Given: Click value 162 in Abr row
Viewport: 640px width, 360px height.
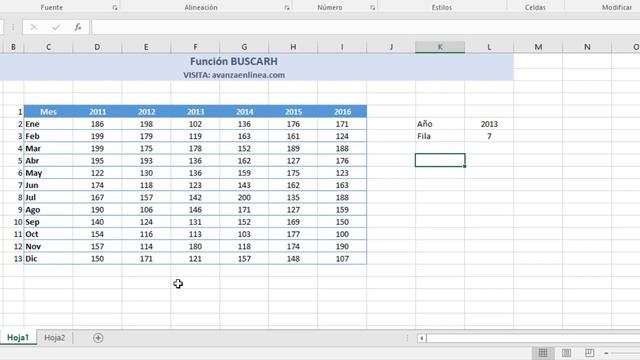Looking at the screenshot, I should click(x=244, y=161).
